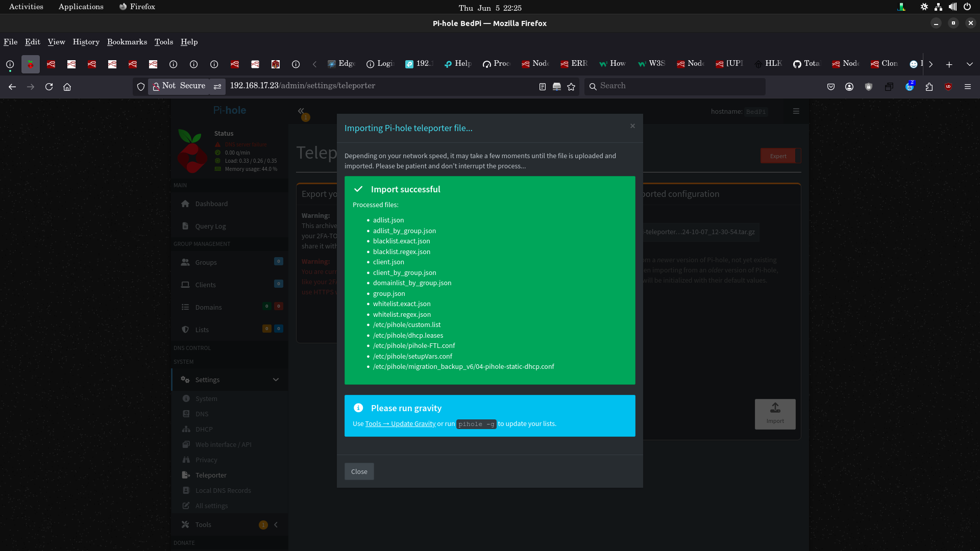Viewport: 980px width, 551px height.
Task: Switch to the Clon tab
Action: (x=885, y=64)
